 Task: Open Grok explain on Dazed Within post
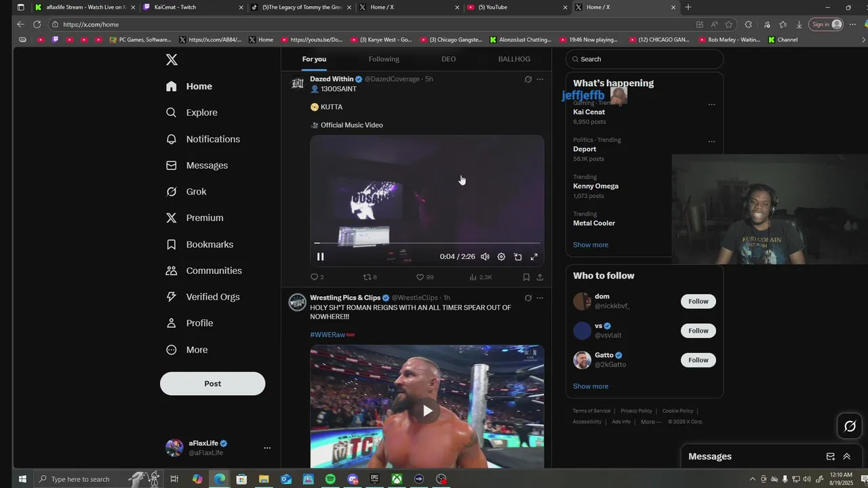pyautogui.click(x=528, y=79)
